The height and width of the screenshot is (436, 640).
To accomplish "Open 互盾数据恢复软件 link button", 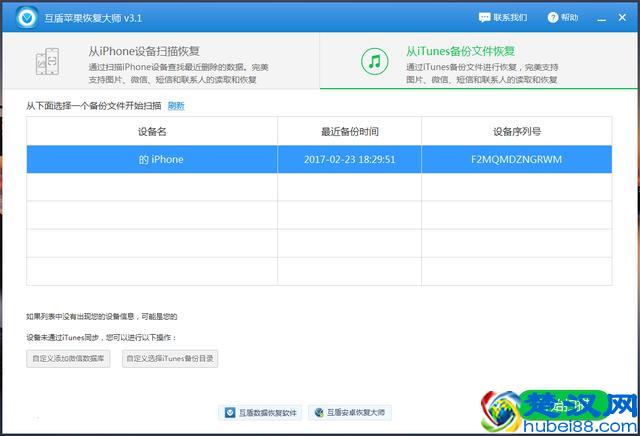I will coord(260,413).
